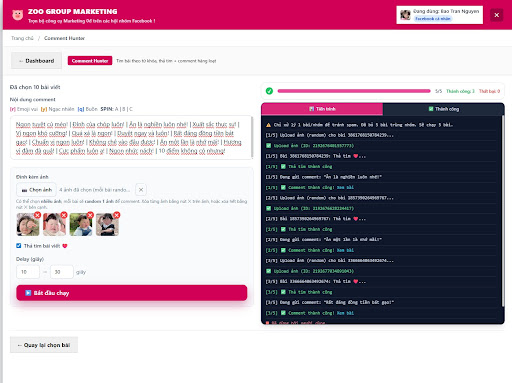Return to the Dashboard
Screen dimensions: 512x383
36,61
